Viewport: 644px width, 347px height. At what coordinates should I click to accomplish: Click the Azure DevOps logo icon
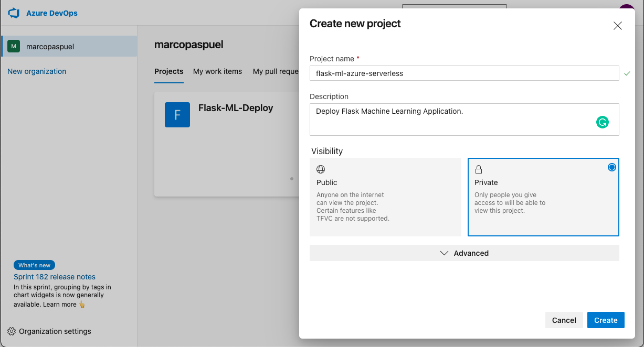point(14,13)
